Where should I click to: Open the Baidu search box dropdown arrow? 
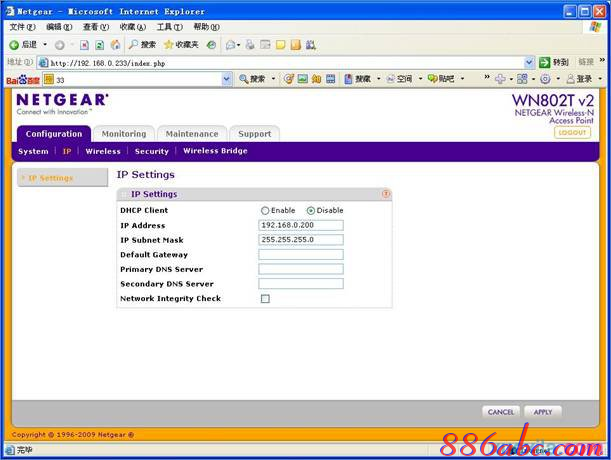click(227, 79)
